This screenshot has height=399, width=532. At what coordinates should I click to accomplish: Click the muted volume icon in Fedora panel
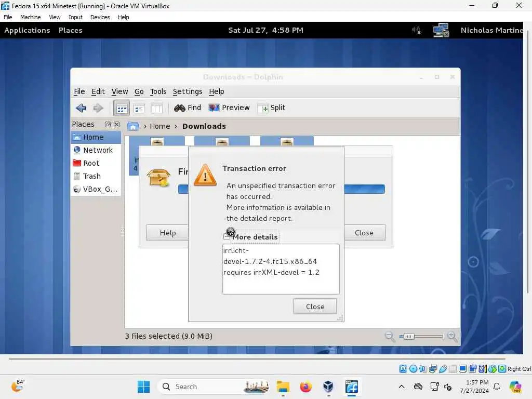(416, 30)
